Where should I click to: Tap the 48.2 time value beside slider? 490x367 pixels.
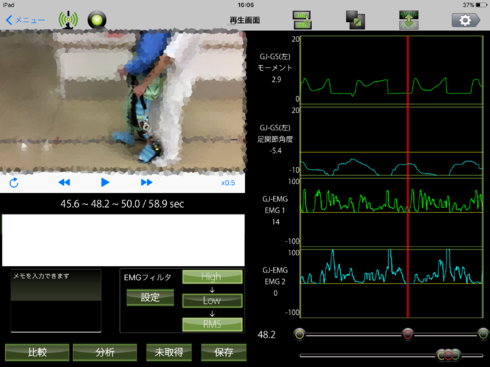tap(266, 334)
